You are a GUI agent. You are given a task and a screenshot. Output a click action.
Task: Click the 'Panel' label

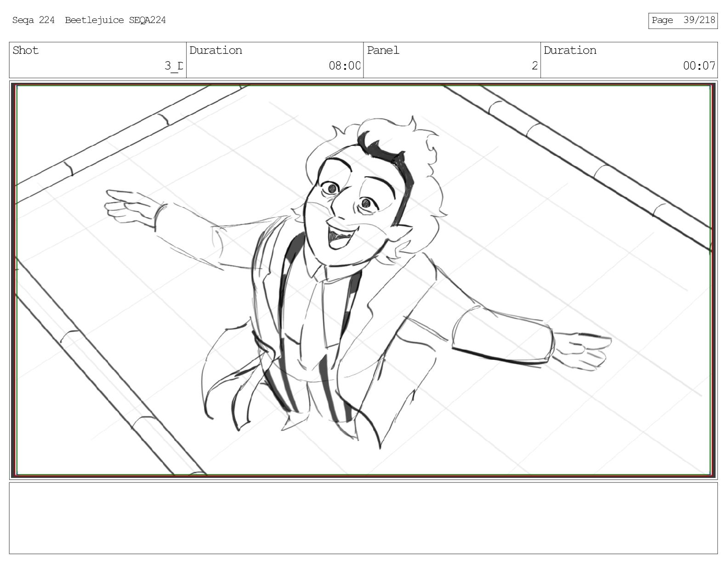(383, 50)
